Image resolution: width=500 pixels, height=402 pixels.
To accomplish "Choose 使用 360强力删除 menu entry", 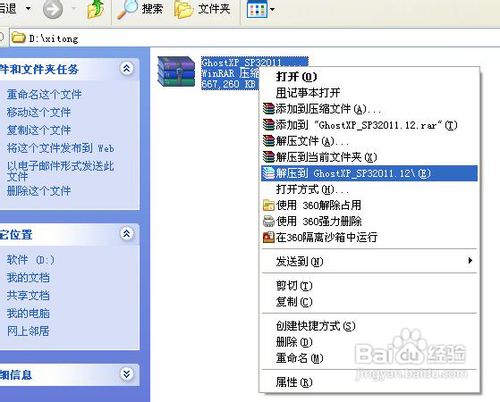I will 369,221.
